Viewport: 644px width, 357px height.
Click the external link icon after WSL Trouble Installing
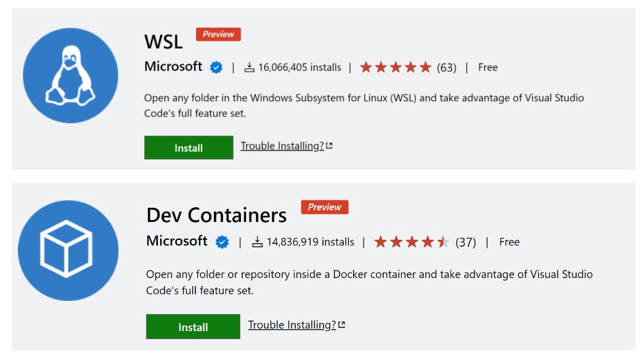point(330,144)
